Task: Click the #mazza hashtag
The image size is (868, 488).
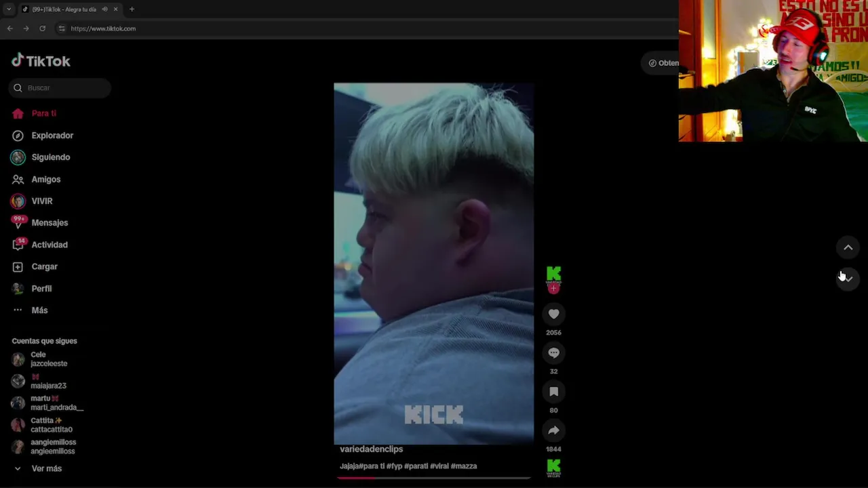Action: click(x=464, y=466)
